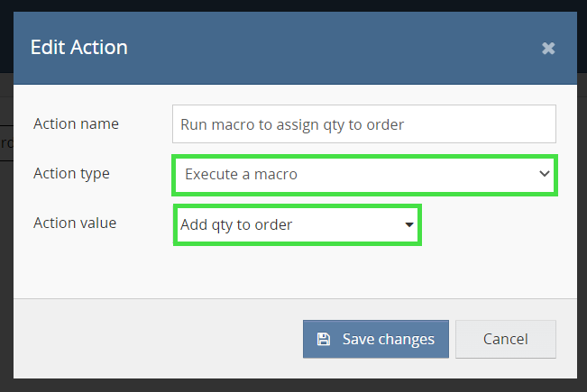Click the "Action name" label
Image resolution: width=587 pixels, height=392 pixels.
coord(76,123)
